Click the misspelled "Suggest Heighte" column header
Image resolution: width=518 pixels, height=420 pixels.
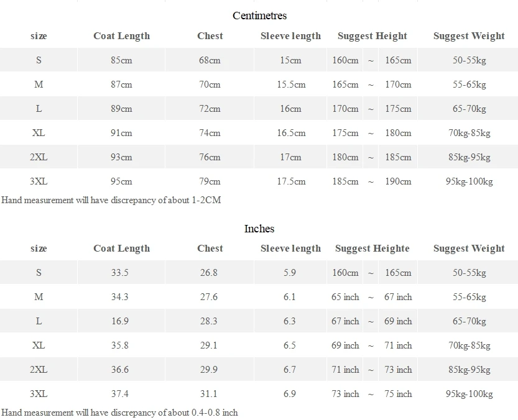pyautogui.click(x=372, y=249)
